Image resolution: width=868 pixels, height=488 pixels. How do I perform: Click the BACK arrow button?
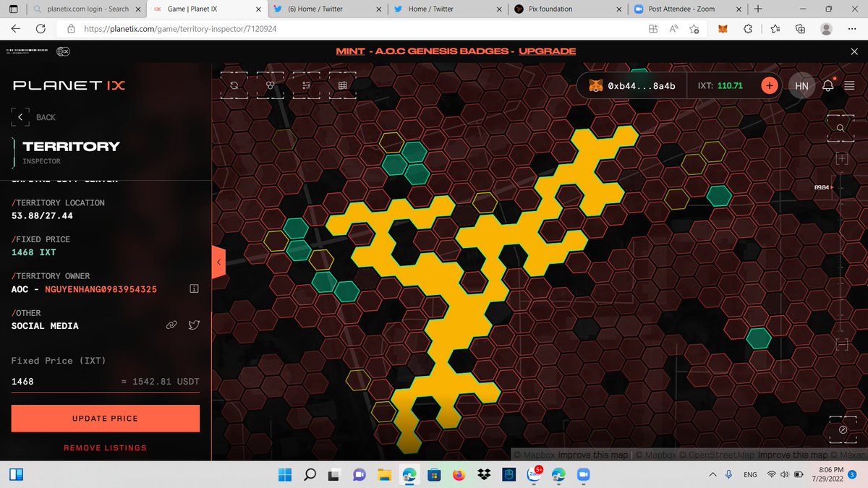point(20,116)
